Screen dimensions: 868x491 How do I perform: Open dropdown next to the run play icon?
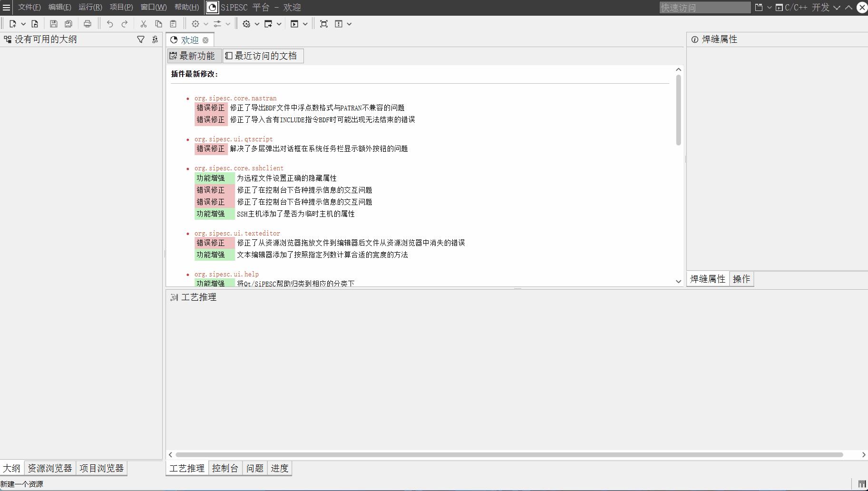pyautogui.click(x=305, y=24)
